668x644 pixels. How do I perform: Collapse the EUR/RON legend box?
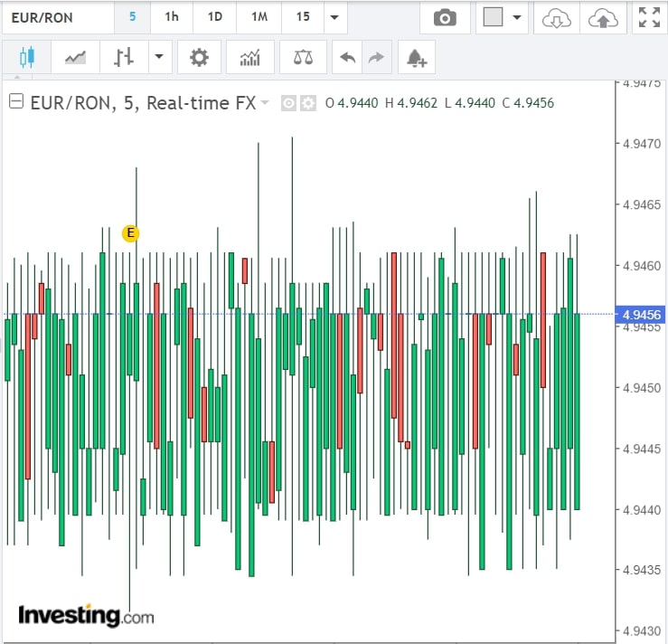[15, 102]
